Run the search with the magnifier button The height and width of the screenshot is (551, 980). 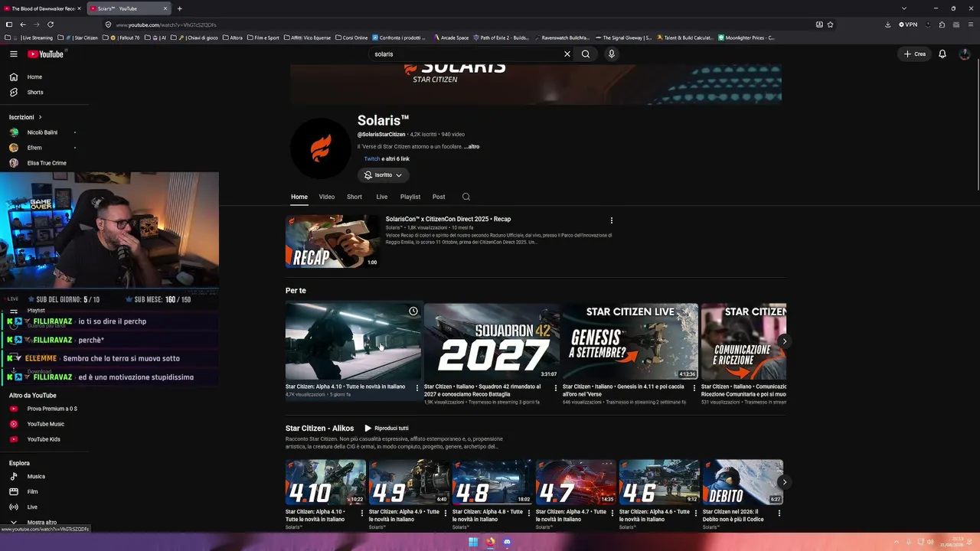point(586,54)
